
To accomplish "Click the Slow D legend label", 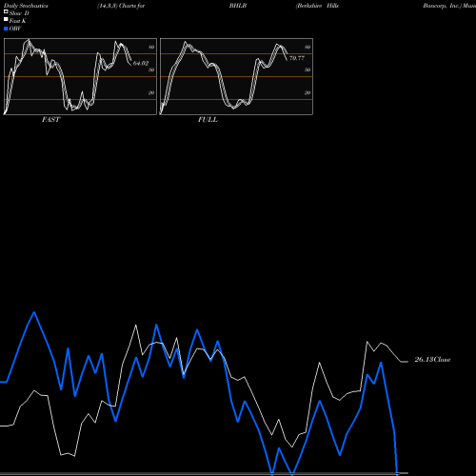I will pyautogui.click(x=19, y=13).
